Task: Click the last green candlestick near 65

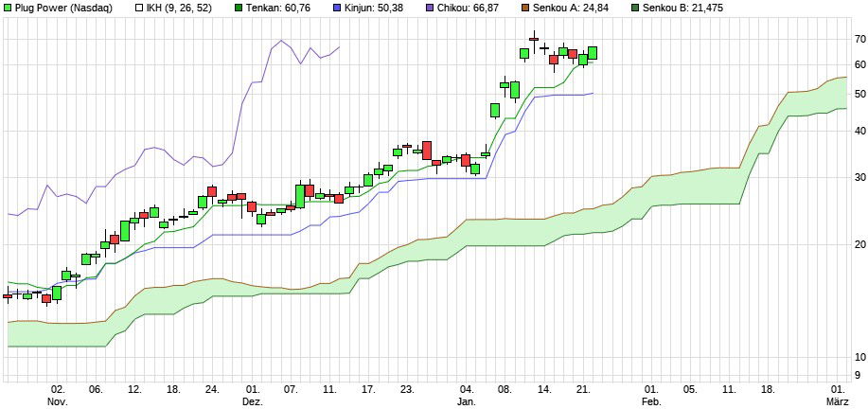Action: (x=593, y=53)
